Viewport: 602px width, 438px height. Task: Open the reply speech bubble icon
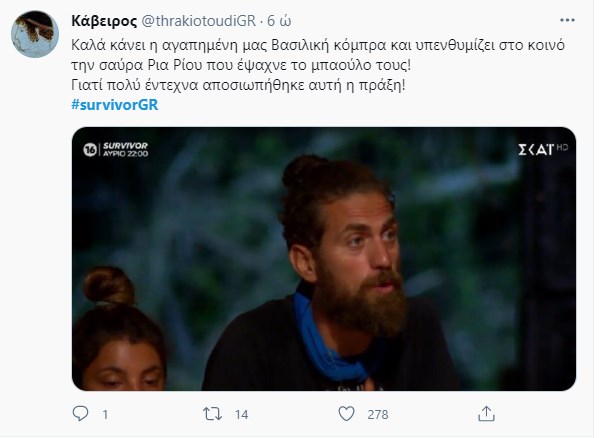pos(80,414)
